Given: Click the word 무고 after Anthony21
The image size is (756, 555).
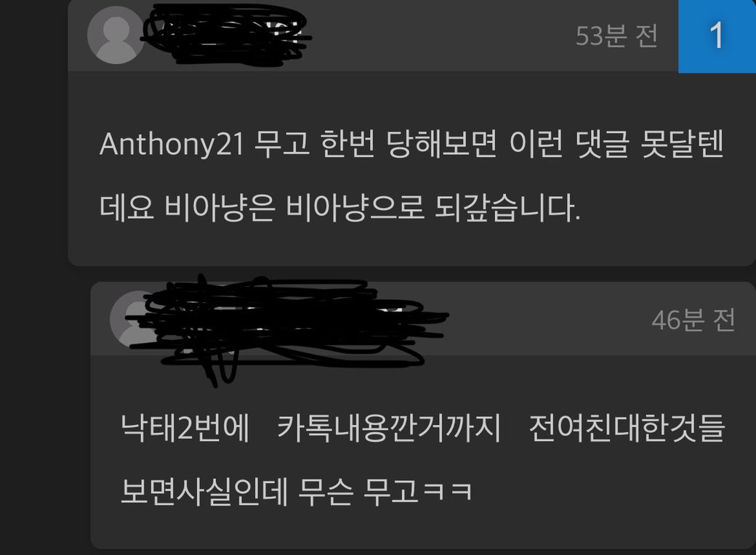Looking at the screenshot, I should (282, 144).
